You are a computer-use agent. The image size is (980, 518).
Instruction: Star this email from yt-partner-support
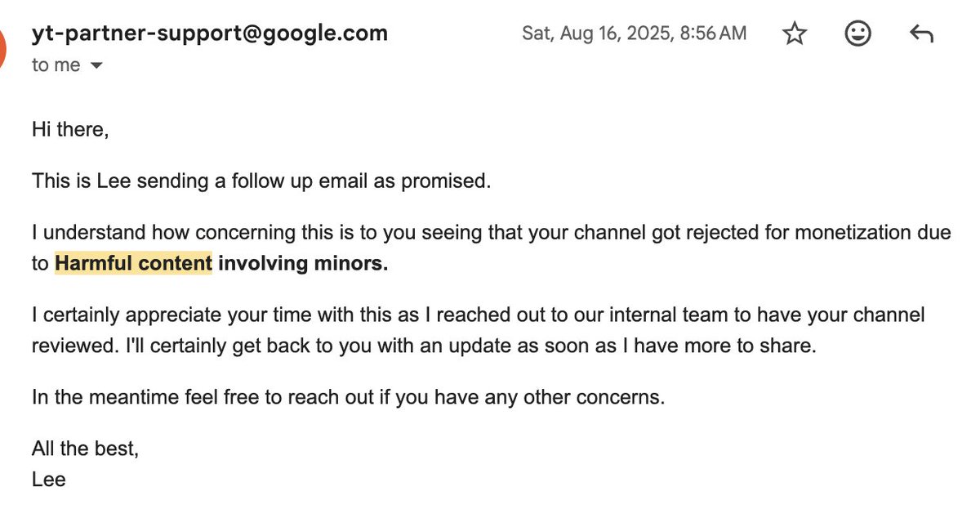coord(795,34)
